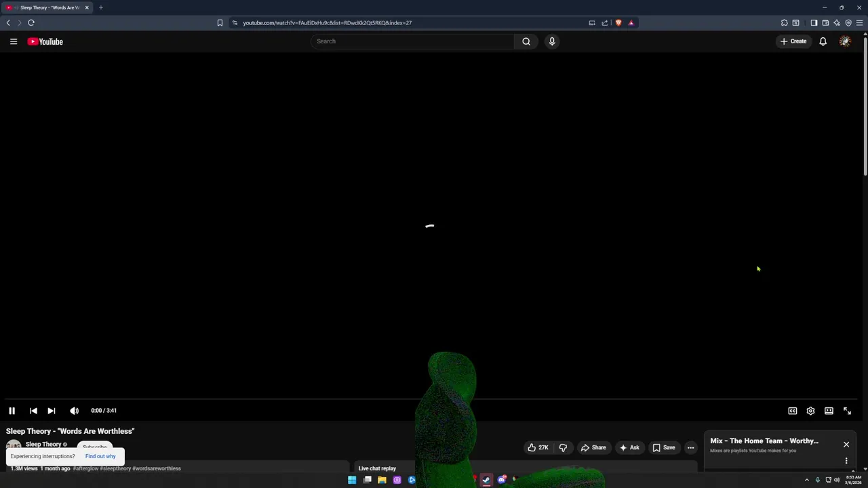Screen dimensions: 868x488
Task: Open more actions ellipsis next to Save
Action: pos(690,447)
